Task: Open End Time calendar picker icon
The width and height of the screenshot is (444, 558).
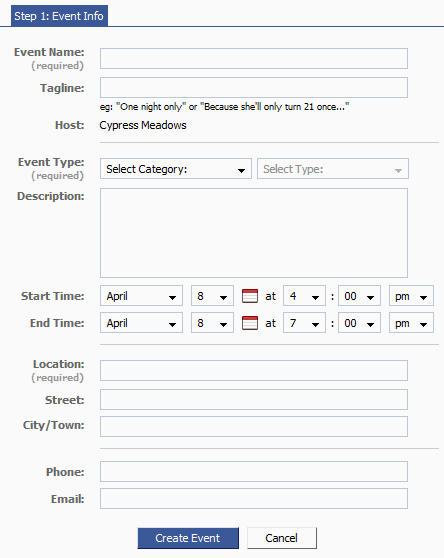Action: 250,323
